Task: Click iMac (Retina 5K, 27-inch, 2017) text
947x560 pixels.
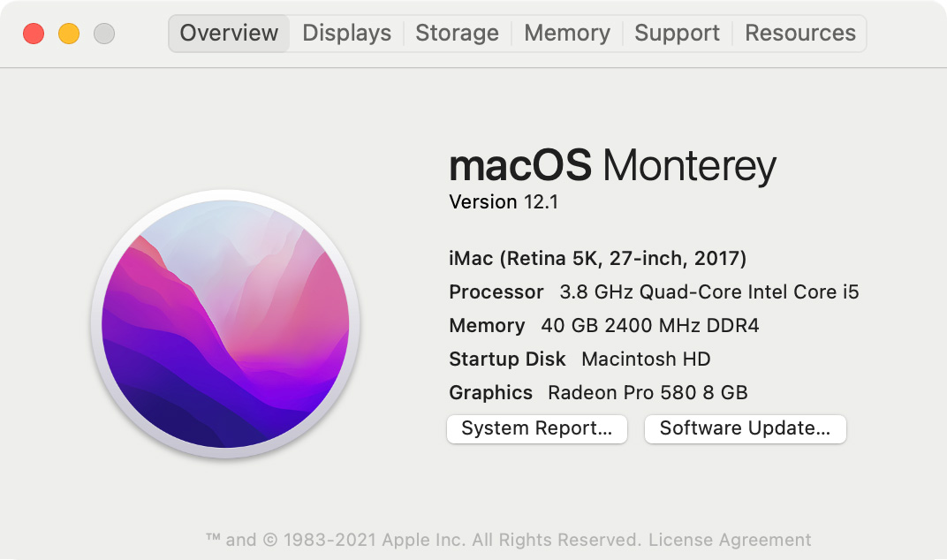Action: click(x=598, y=259)
